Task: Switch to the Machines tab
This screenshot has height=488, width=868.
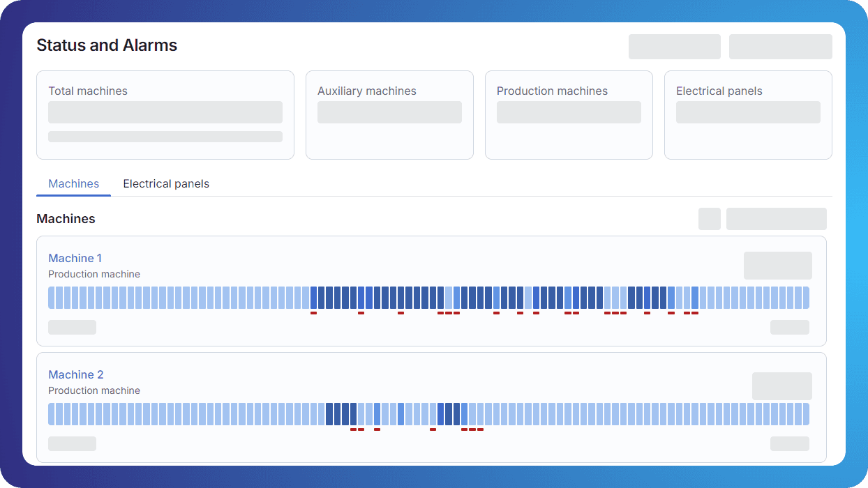Action: point(73,184)
